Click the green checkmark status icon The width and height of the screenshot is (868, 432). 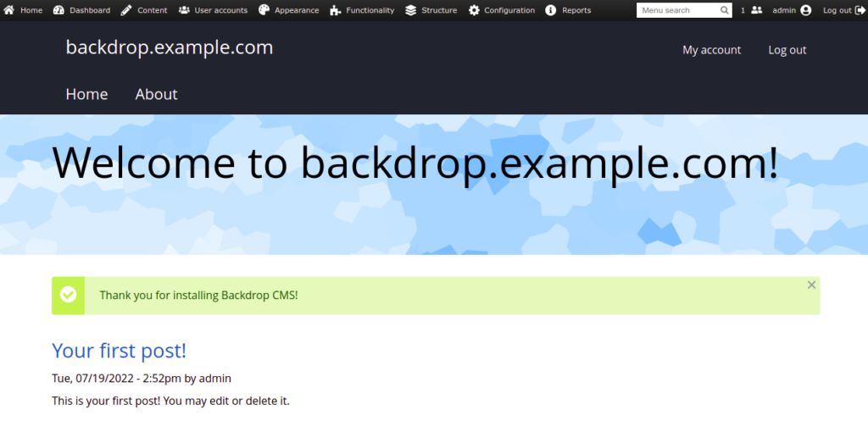point(68,295)
